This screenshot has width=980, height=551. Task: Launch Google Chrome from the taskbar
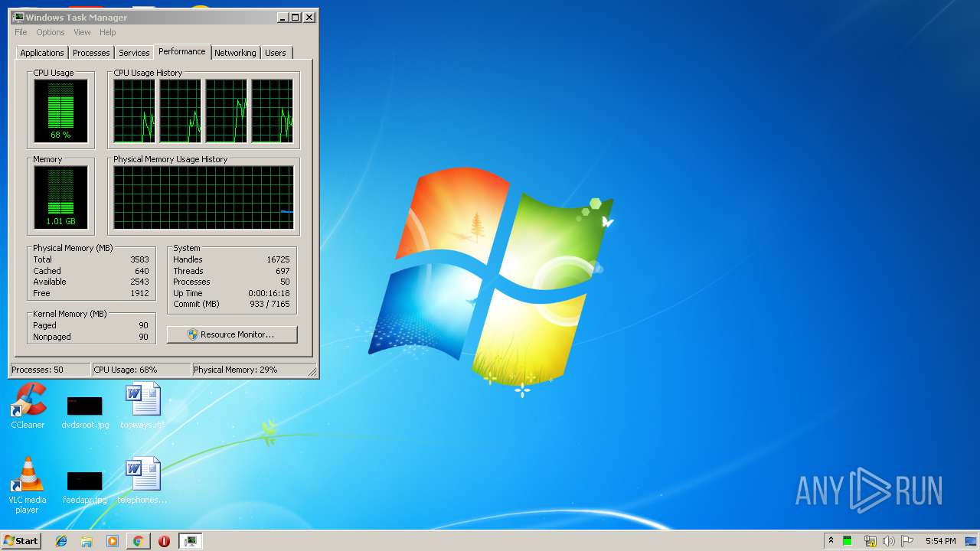[x=138, y=541]
